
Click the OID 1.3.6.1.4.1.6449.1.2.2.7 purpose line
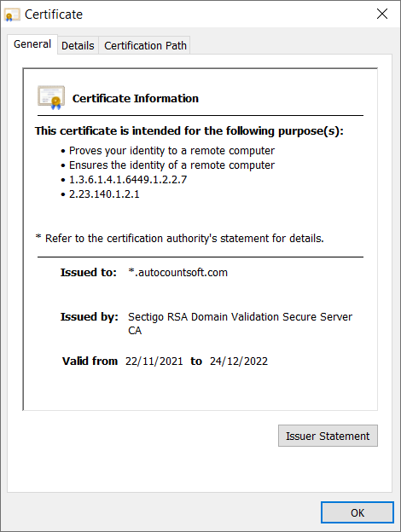coord(128,180)
